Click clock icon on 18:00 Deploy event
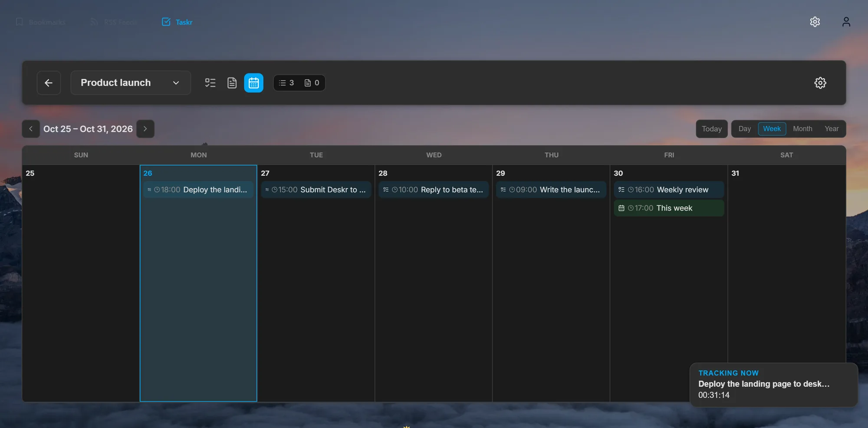The image size is (868, 428). 157,190
